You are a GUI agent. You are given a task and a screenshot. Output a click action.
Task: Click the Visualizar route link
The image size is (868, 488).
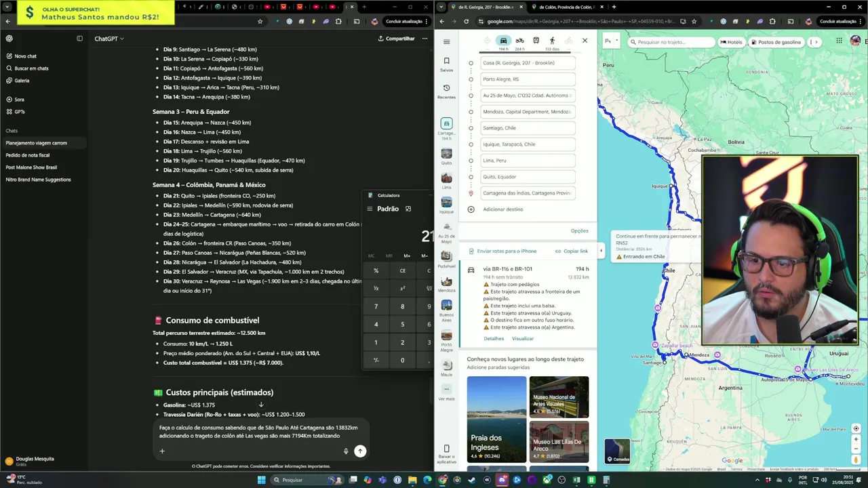coord(522,339)
